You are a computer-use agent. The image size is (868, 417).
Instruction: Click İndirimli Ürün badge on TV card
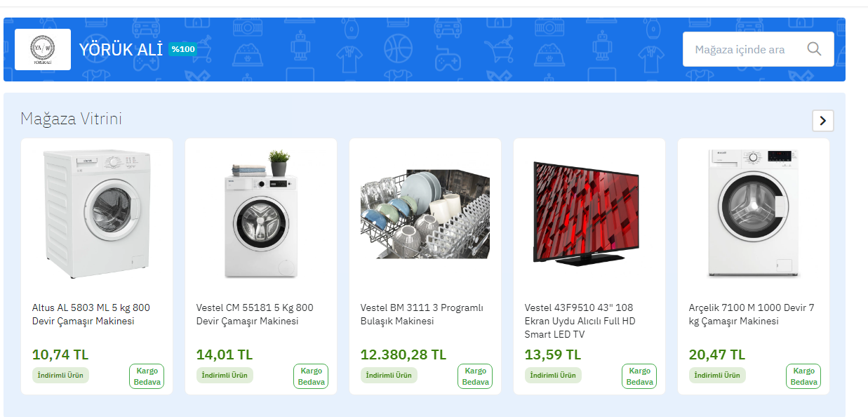point(553,376)
